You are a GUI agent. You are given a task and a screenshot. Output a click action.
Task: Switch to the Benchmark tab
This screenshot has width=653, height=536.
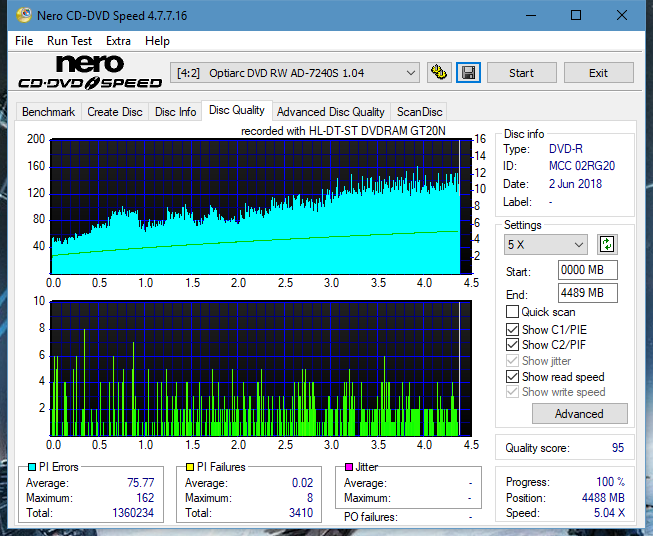coord(49,112)
